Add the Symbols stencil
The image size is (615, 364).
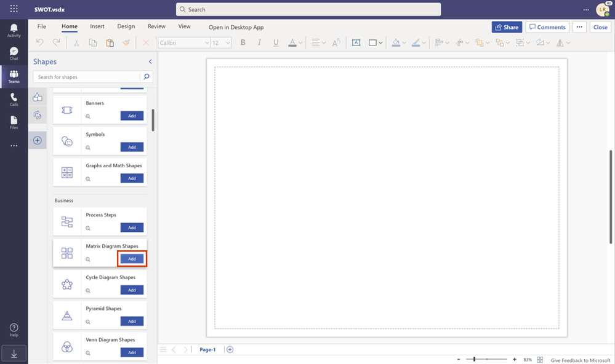[132, 147]
